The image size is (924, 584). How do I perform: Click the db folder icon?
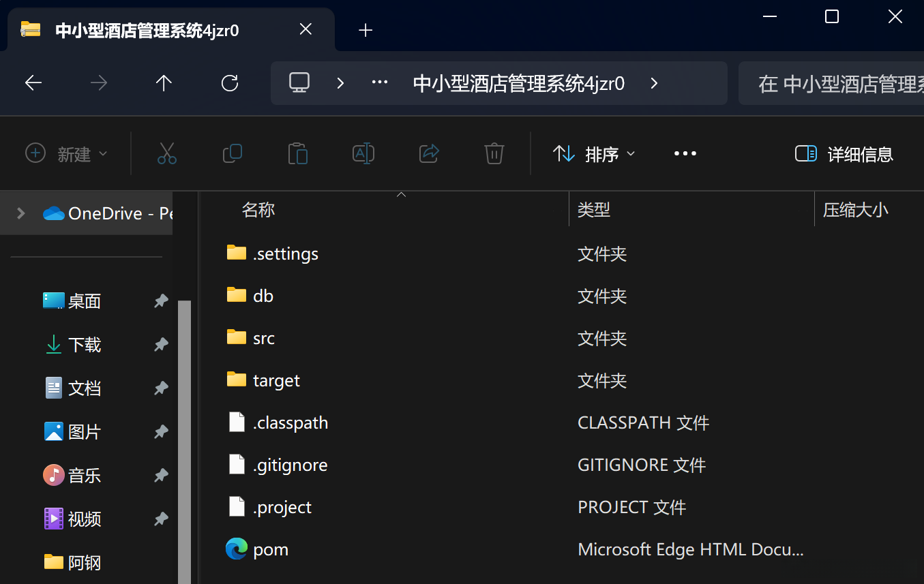click(x=236, y=296)
